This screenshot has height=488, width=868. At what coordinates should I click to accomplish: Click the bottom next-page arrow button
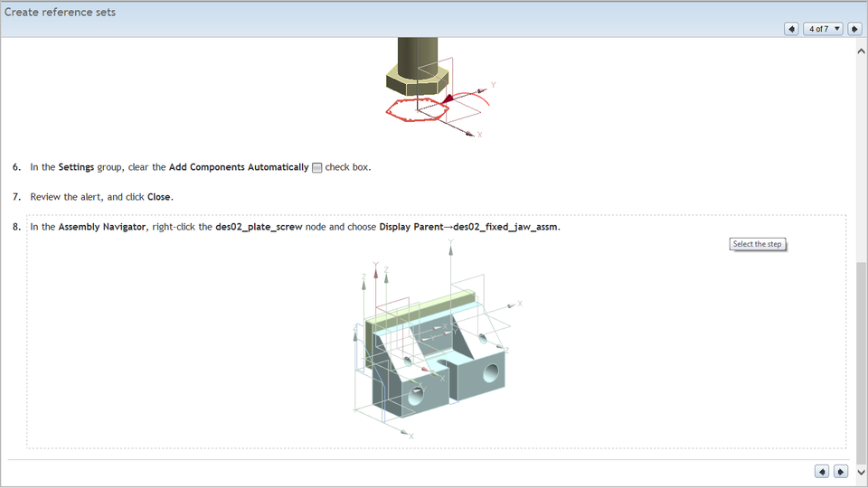point(840,472)
